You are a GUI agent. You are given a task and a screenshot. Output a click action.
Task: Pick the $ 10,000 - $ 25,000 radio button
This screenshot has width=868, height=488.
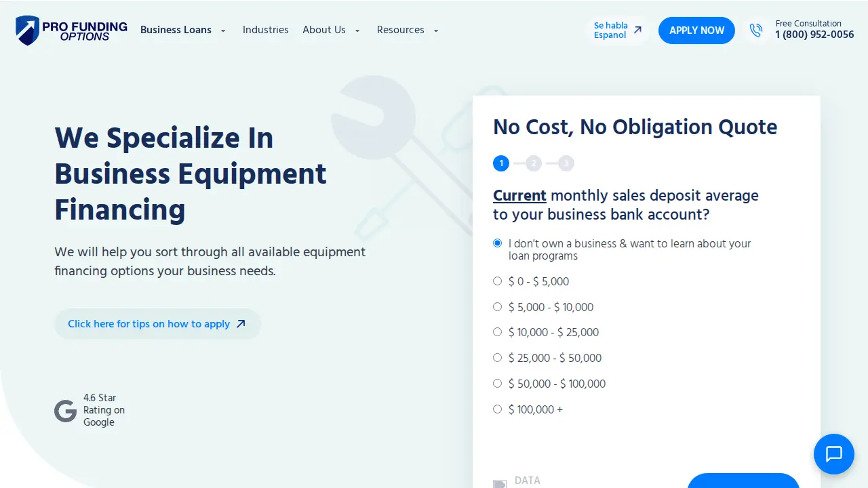[497, 332]
